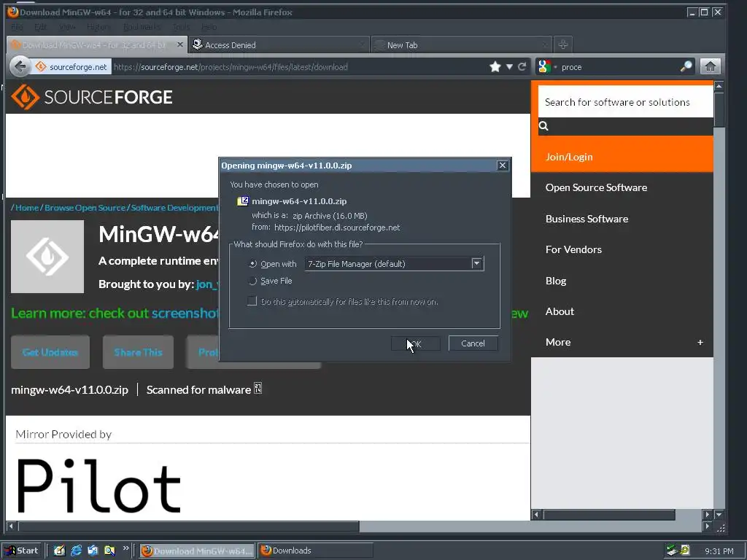Click the search magnifier in Google search box
Screen dimensions: 747x560
(686, 66)
